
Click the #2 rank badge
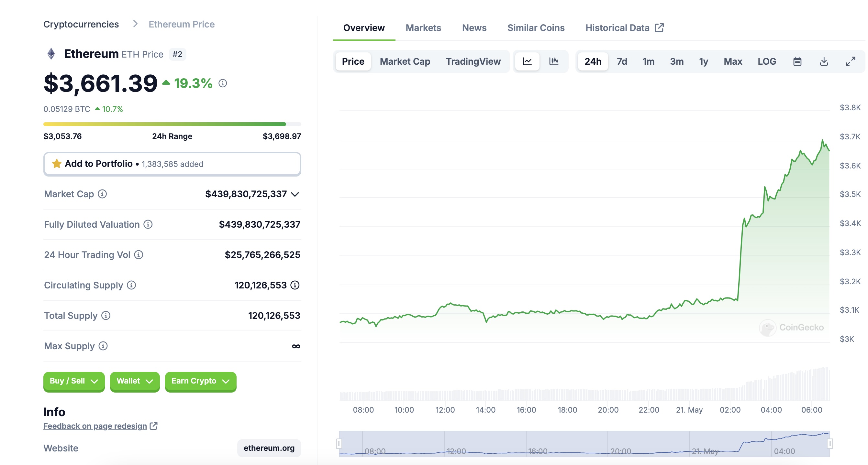point(177,54)
